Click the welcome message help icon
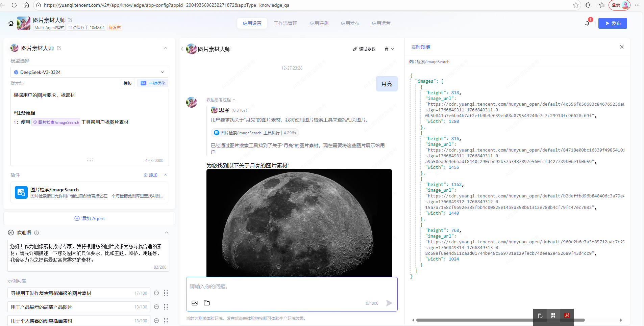 36,233
